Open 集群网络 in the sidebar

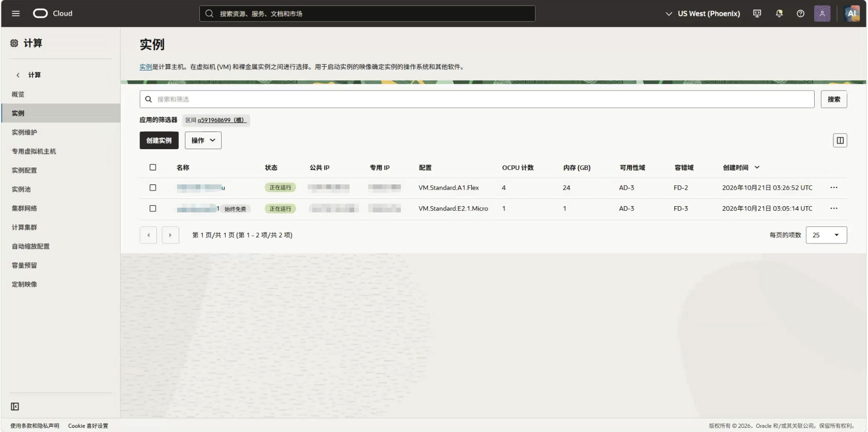click(24, 208)
